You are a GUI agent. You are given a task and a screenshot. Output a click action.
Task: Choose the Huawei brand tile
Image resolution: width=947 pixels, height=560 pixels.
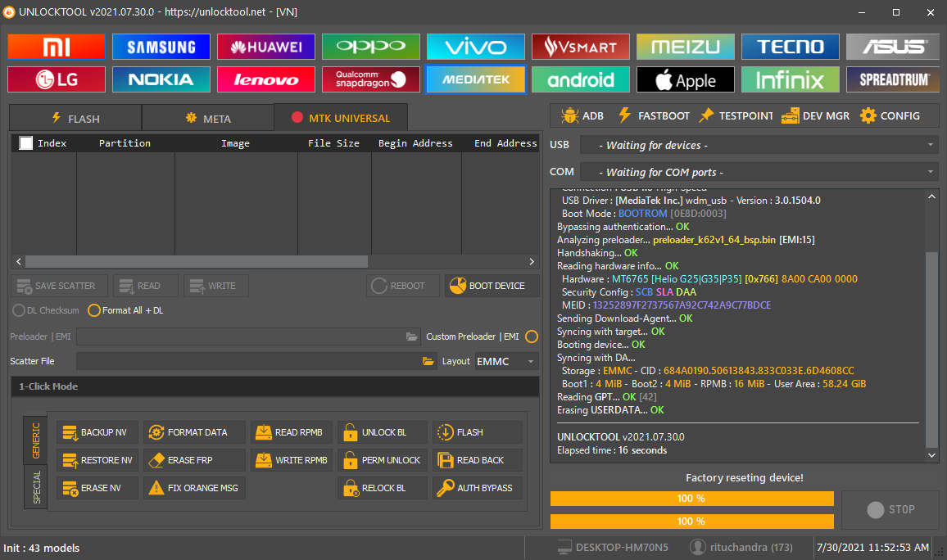click(265, 47)
